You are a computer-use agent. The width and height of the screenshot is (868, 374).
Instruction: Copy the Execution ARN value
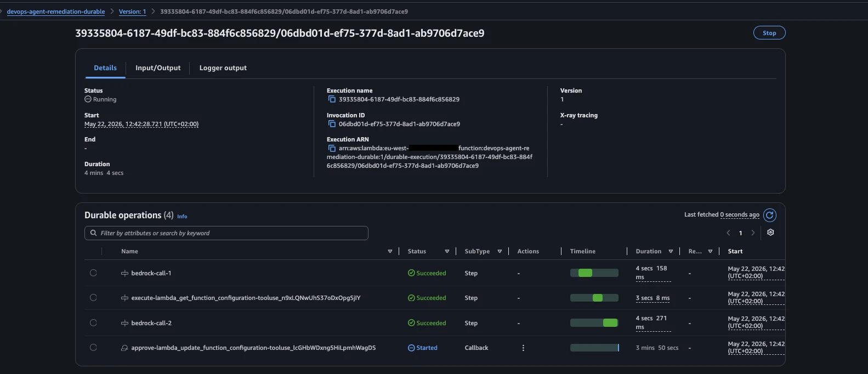tap(332, 148)
